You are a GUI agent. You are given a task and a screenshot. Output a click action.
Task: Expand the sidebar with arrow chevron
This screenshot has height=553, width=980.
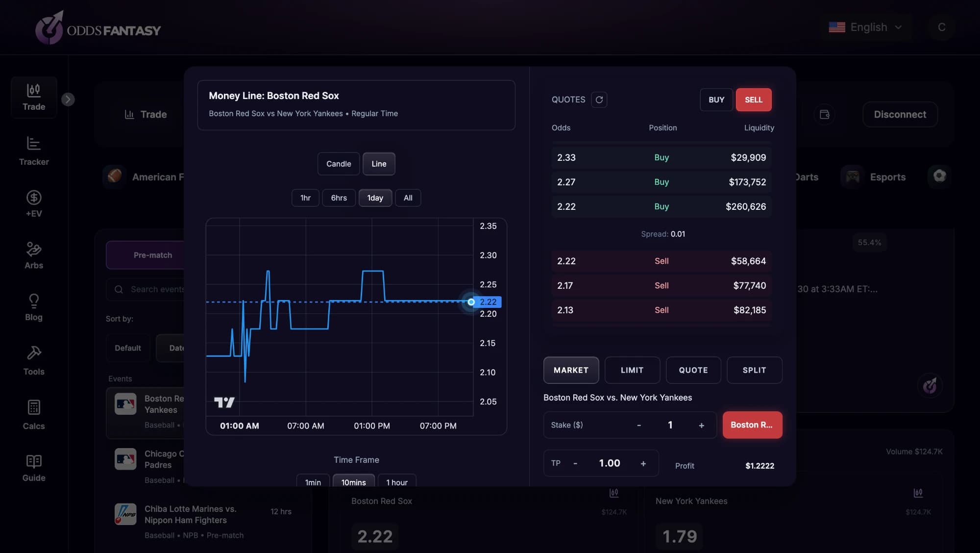click(68, 100)
